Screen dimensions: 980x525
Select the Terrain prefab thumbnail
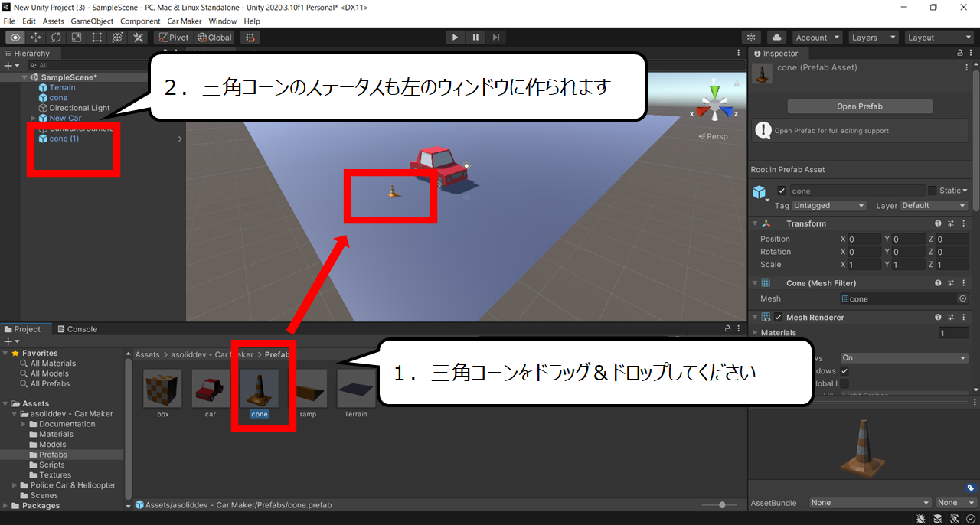click(356, 389)
